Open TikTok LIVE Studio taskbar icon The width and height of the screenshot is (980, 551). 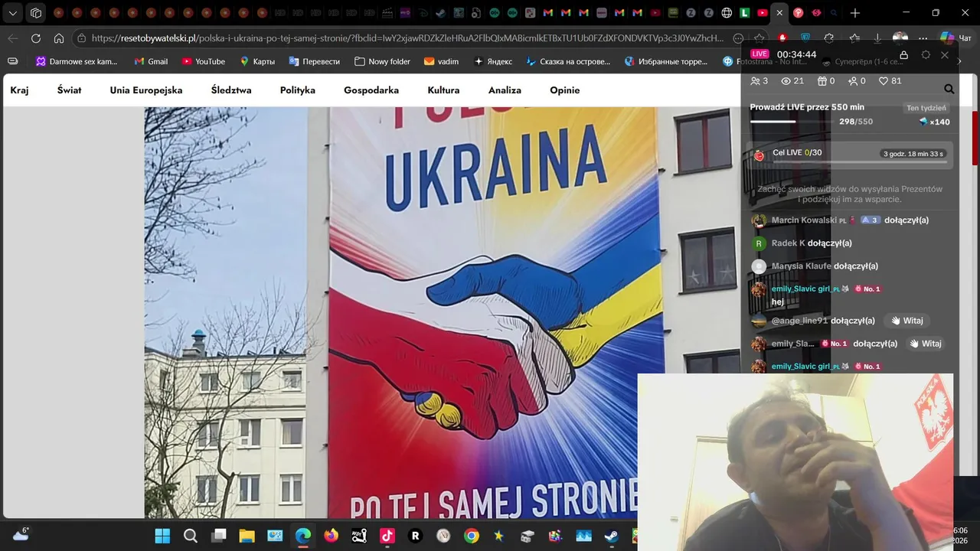coord(387,536)
